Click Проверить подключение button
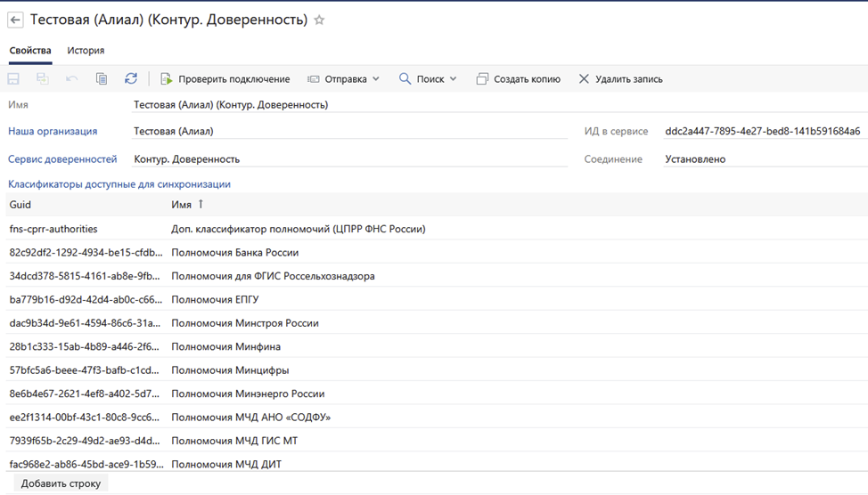The width and height of the screenshot is (868, 495). 225,79
